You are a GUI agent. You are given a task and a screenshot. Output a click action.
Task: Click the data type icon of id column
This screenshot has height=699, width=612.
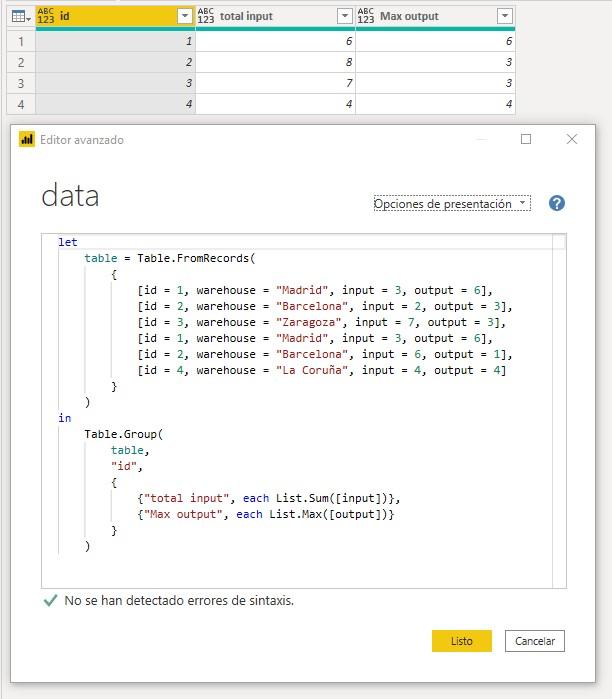click(x=46, y=16)
